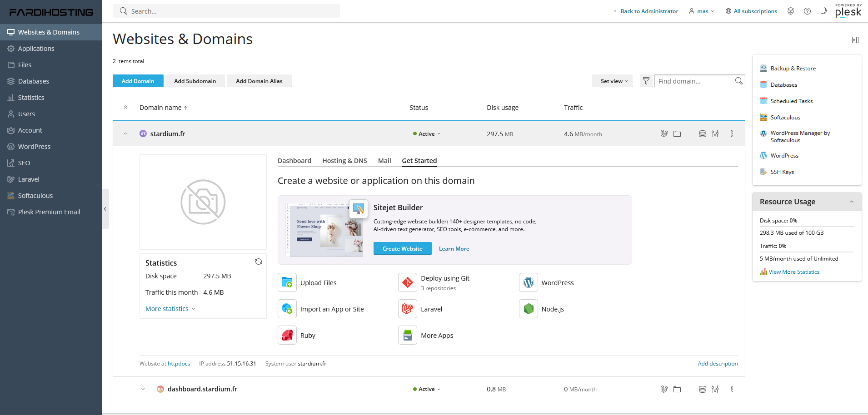This screenshot has height=415, width=868.
Task: Open Files in the sidebar
Action: click(51, 65)
